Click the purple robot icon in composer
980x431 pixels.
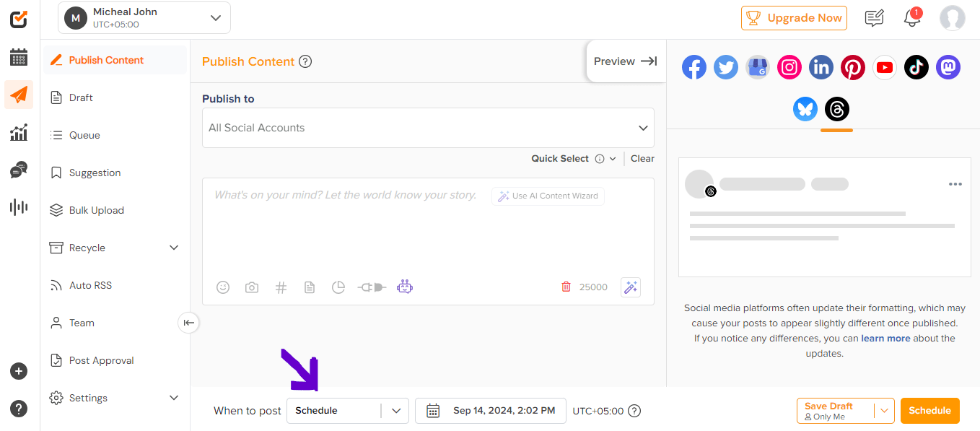tap(405, 287)
